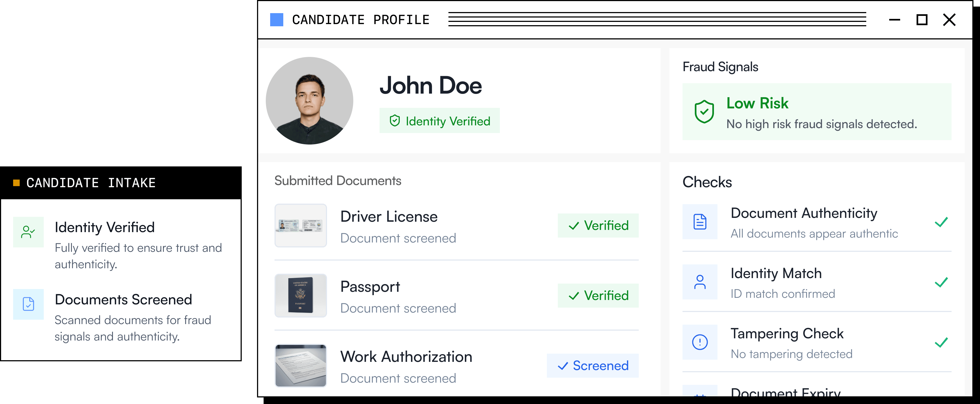The width and height of the screenshot is (980, 404).
Task: Click the Document Authenticity file icon
Action: pos(700,222)
